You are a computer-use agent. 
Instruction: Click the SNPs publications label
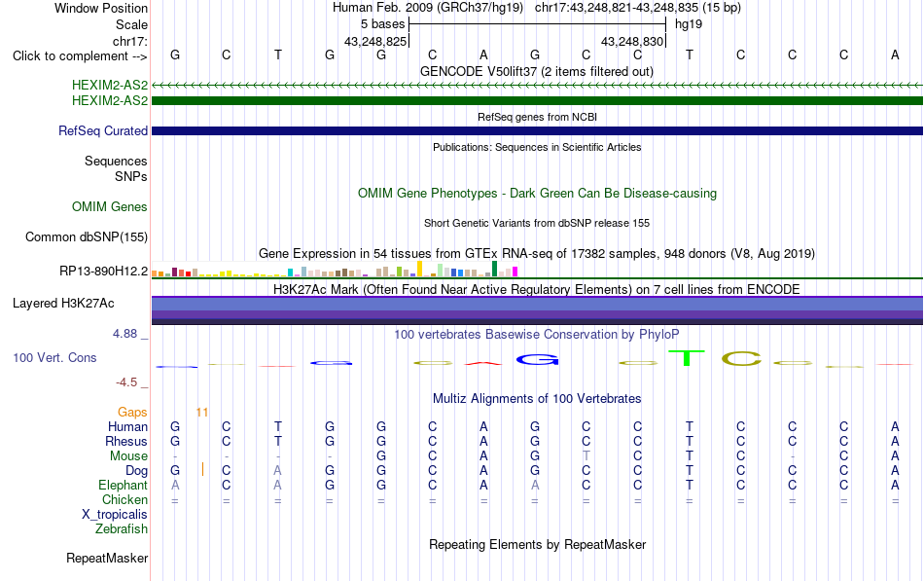click(131, 176)
